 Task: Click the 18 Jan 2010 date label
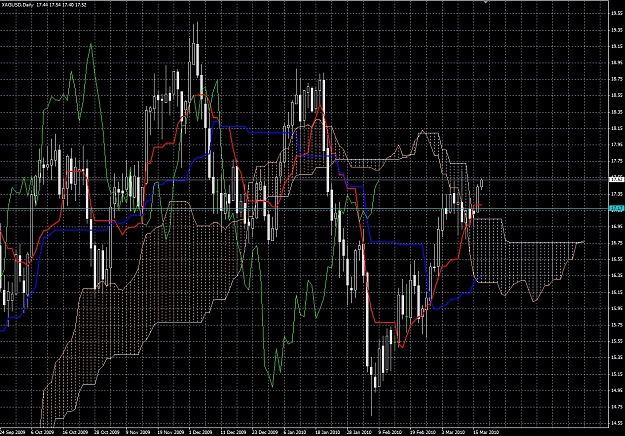click(x=328, y=432)
